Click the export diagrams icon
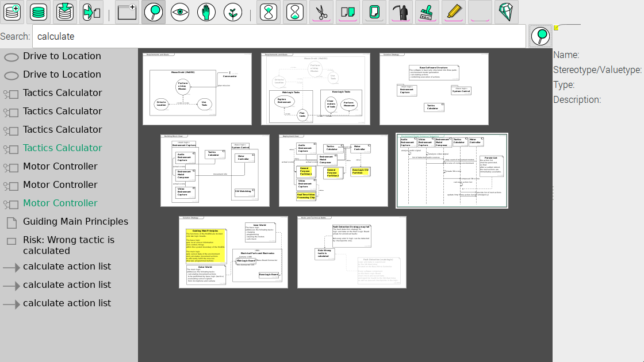Image resolution: width=644 pixels, height=362 pixels. 91,11
